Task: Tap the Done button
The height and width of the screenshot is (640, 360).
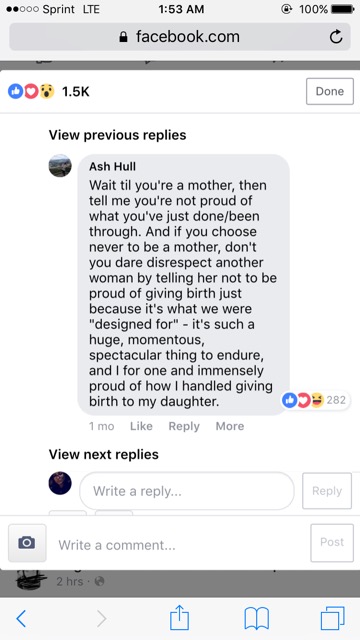Action: 330,91
